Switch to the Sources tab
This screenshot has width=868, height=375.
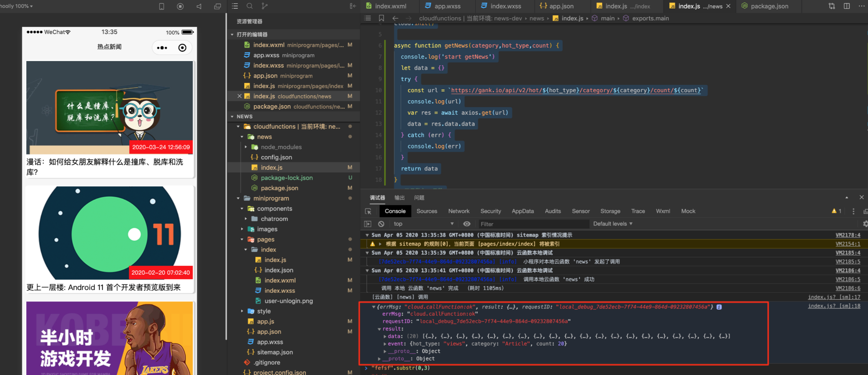[427, 211]
